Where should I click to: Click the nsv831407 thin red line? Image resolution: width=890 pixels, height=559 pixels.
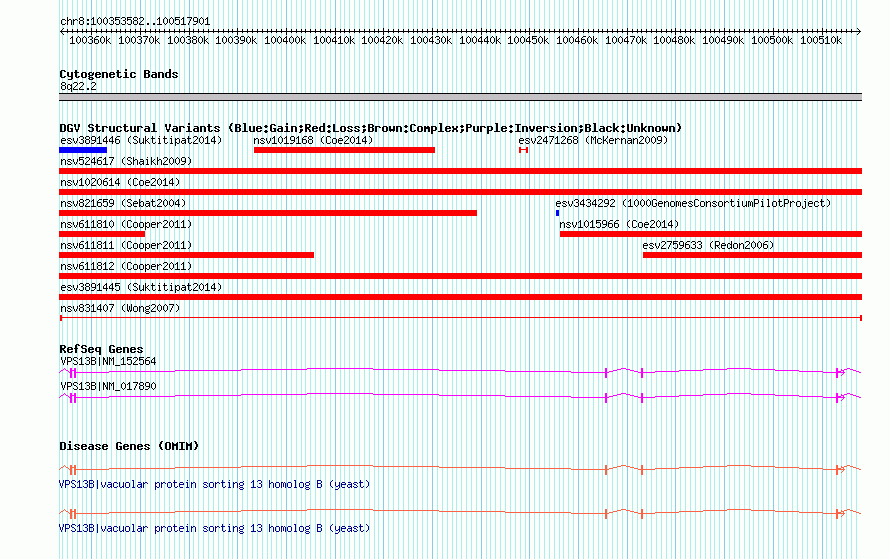(x=461, y=318)
